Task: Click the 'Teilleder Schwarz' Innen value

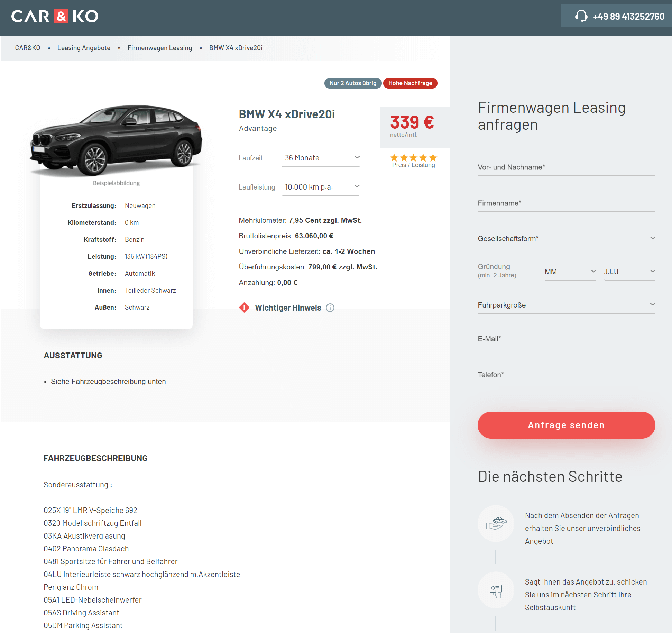Action: click(x=150, y=291)
